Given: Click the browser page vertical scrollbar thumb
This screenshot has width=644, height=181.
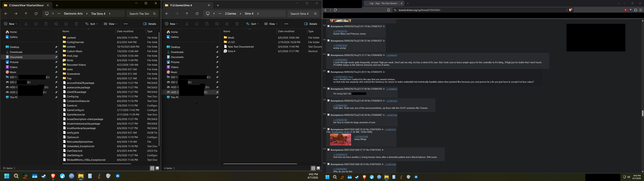Looking at the screenshot, I should coord(642,113).
